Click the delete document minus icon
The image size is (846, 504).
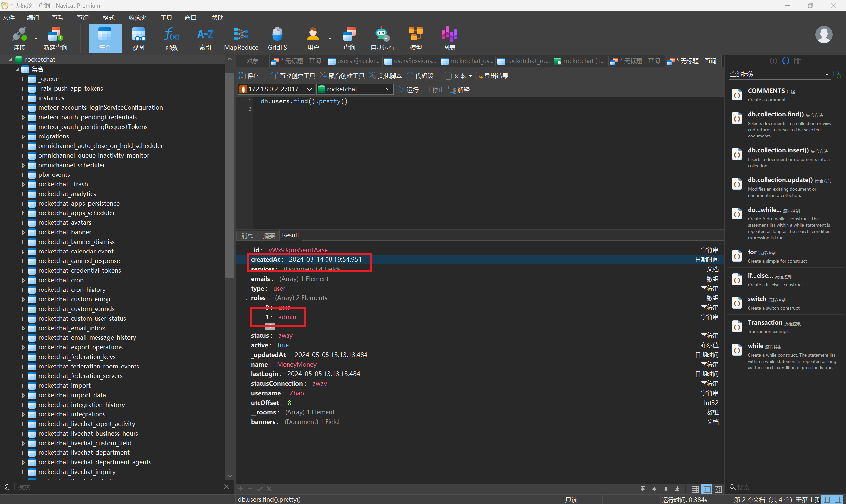point(250,489)
